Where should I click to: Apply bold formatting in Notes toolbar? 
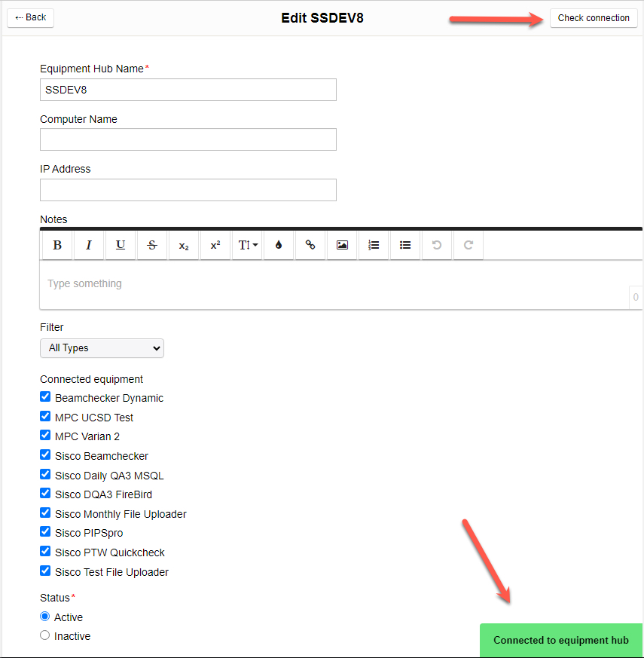[57, 245]
